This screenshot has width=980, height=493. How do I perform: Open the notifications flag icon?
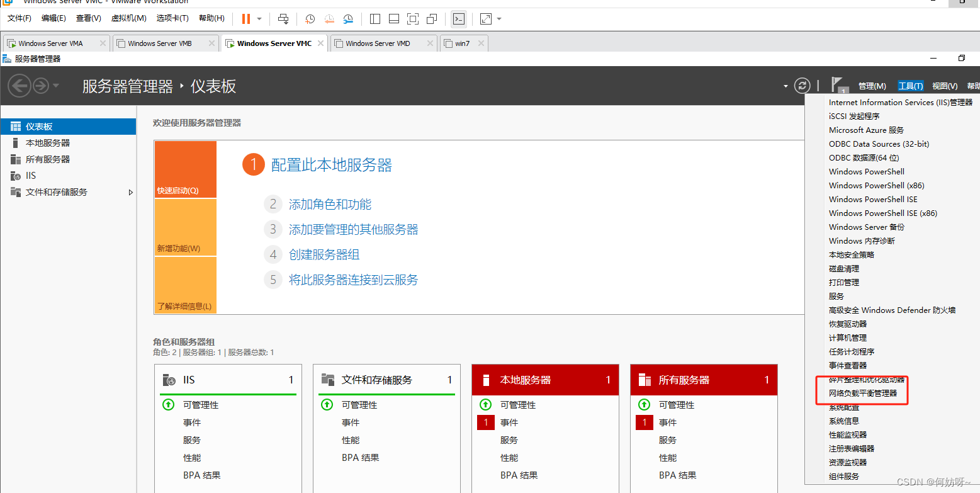click(836, 84)
